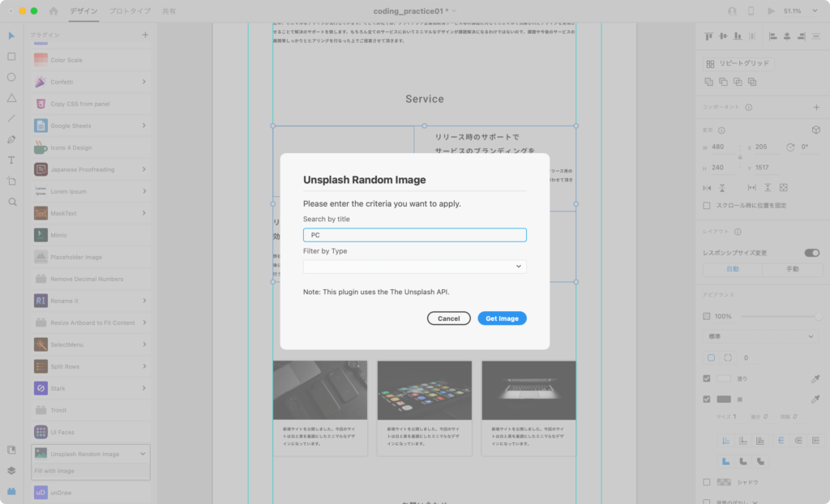Screen dimensions: 830x504
Task: Select the Ellipse tool
Action: [x=11, y=77]
